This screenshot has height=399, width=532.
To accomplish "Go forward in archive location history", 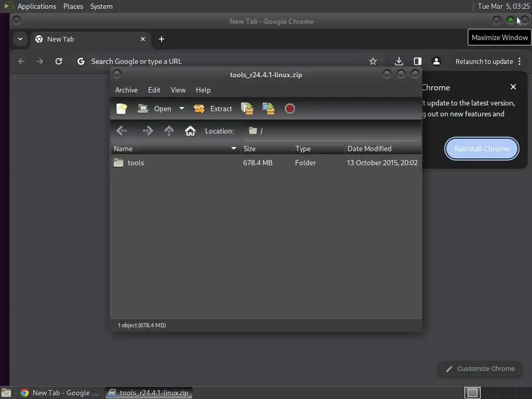I will 148,131.
